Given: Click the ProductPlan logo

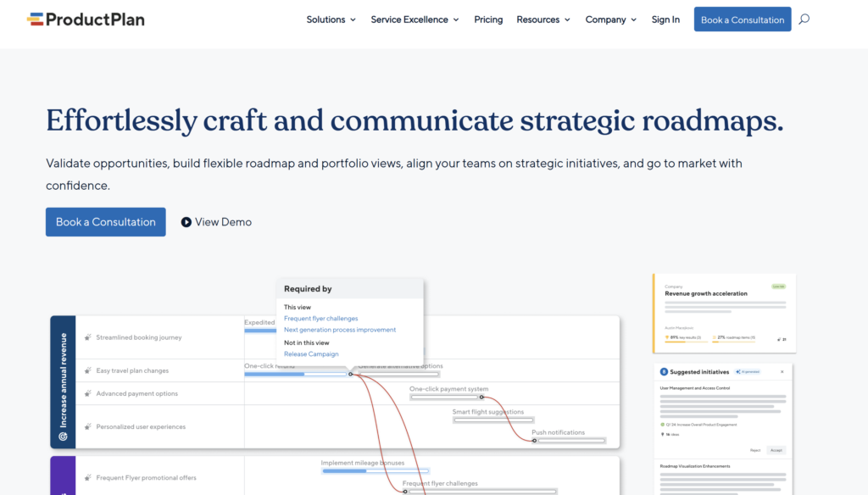Looking at the screenshot, I should (86, 19).
